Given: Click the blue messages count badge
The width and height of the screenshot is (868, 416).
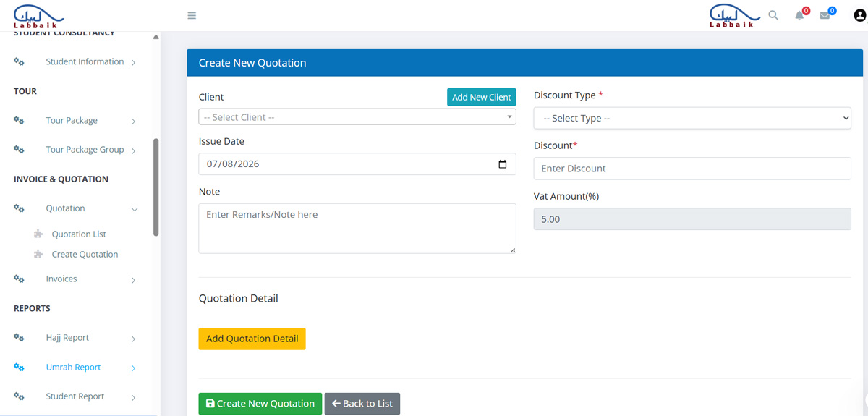Looking at the screenshot, I should 832,11.
